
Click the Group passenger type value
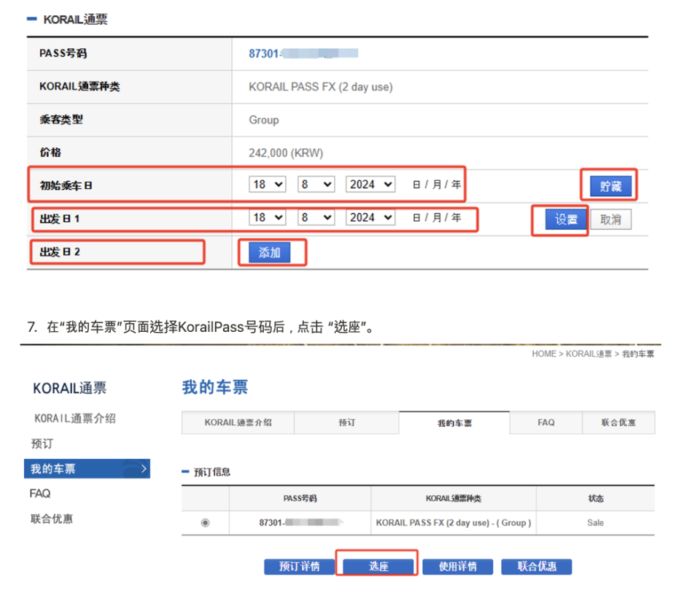tap(264, 120)
